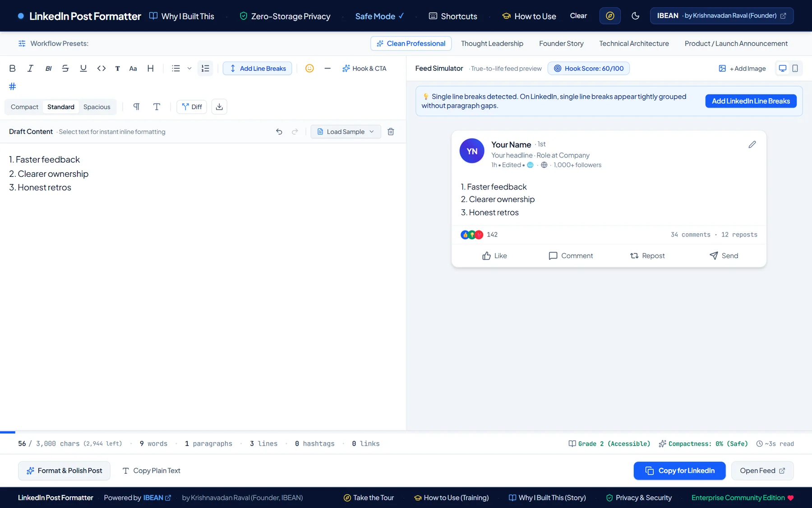The height and width of the screenshot is (508, 812).
Task: Insert hashtag with the # icon
Action: tap(13, 86)
